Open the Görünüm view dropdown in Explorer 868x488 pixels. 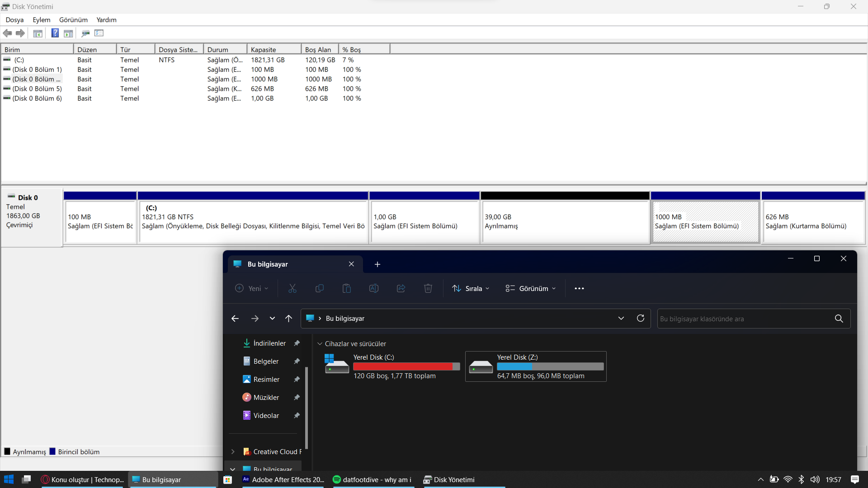click(531, 288)
